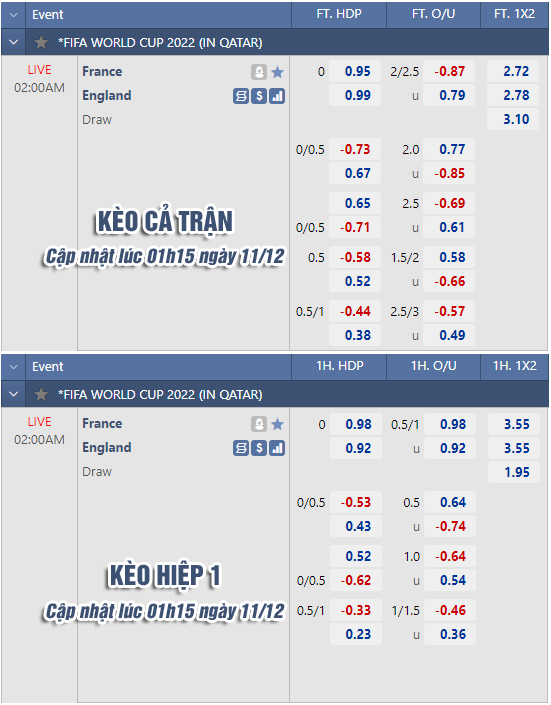Select the first-half Draw odds 1.95
The width and height of the screenshot is (551, 705).
pyautogui.click(x=514, y=472)
